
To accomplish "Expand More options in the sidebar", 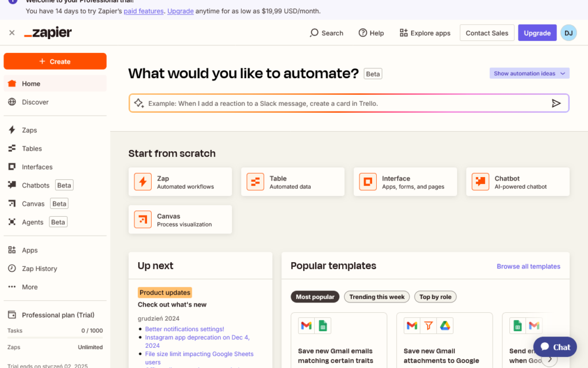I will (x=55, y=287).
